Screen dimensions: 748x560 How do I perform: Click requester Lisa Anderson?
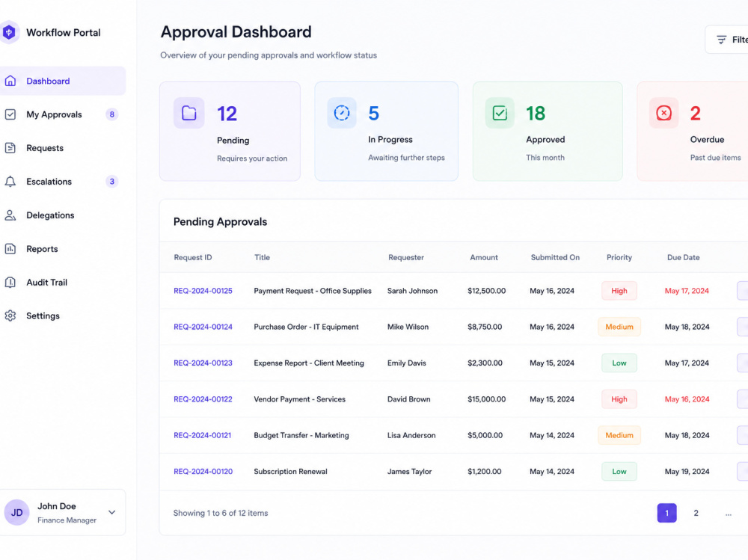(x=411, y=435)
